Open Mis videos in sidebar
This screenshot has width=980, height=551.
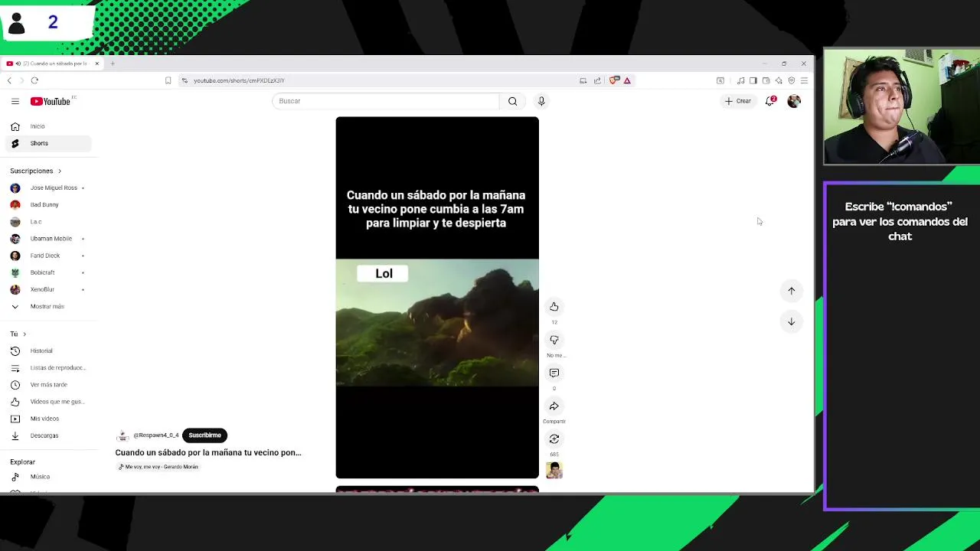click(x=47, y=419)
